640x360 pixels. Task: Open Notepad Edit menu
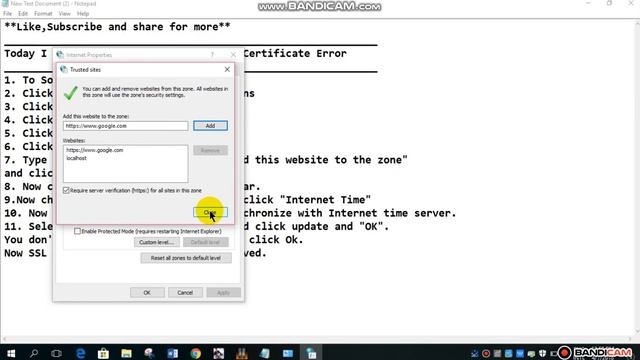coord(23,13)
